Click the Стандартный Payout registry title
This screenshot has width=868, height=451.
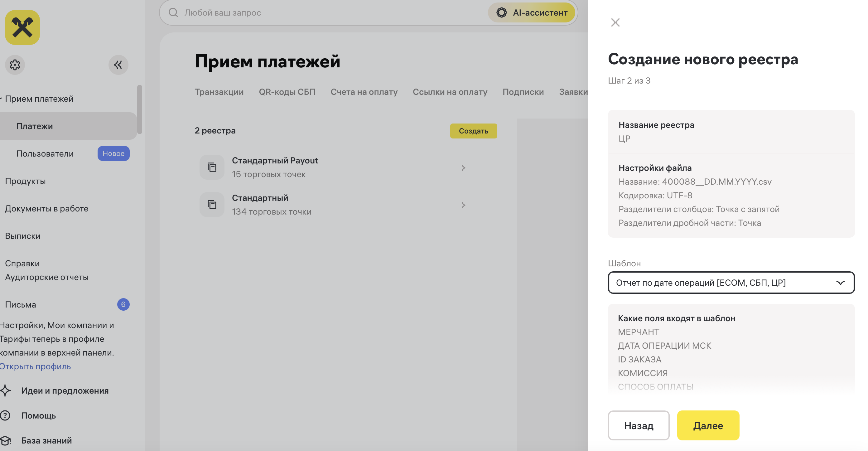pyautogui.click(x=275, y=160)
